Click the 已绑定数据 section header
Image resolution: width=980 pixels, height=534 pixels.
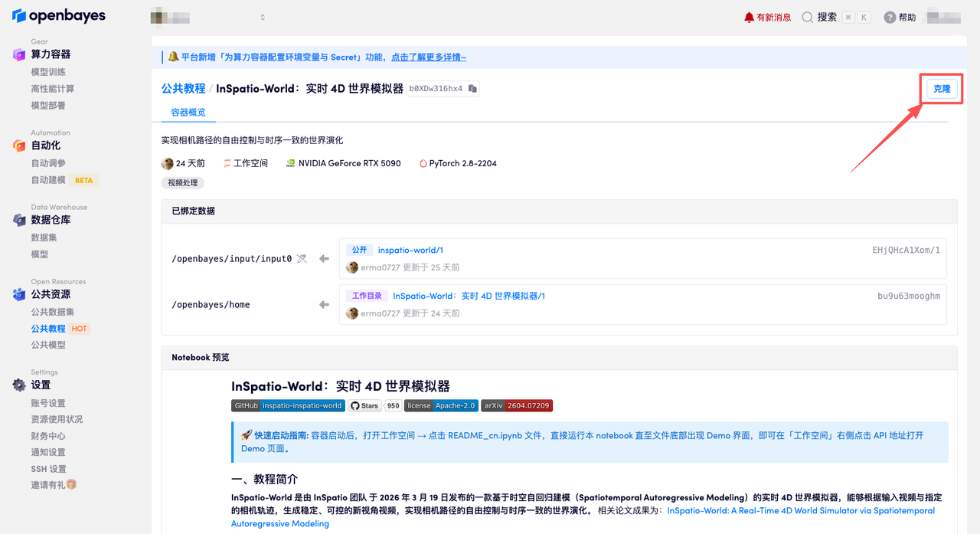point(559,211)
